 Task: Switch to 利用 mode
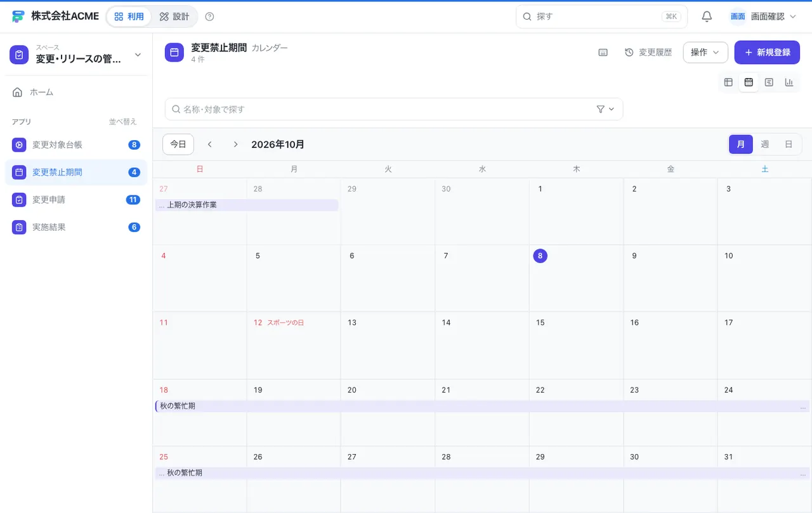(129, 16)
